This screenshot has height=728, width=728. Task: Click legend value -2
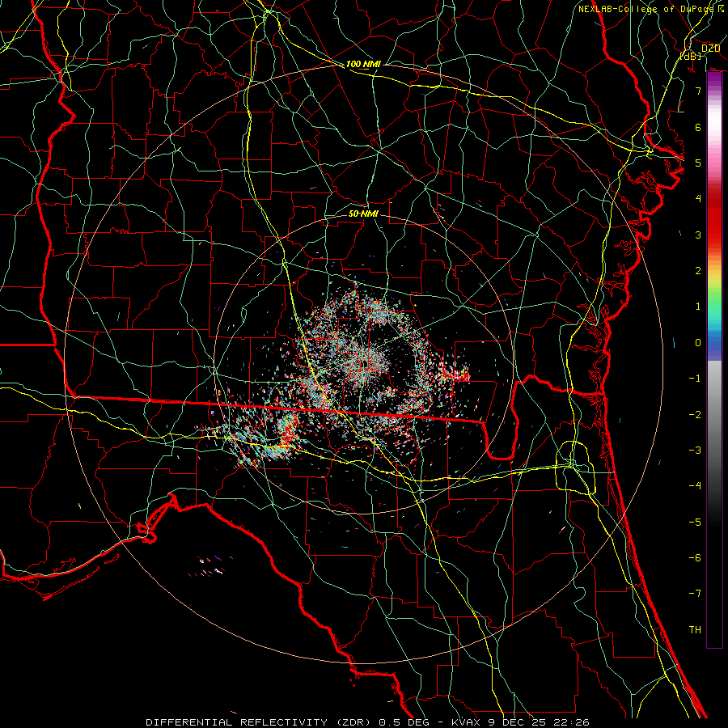(695, 415)
